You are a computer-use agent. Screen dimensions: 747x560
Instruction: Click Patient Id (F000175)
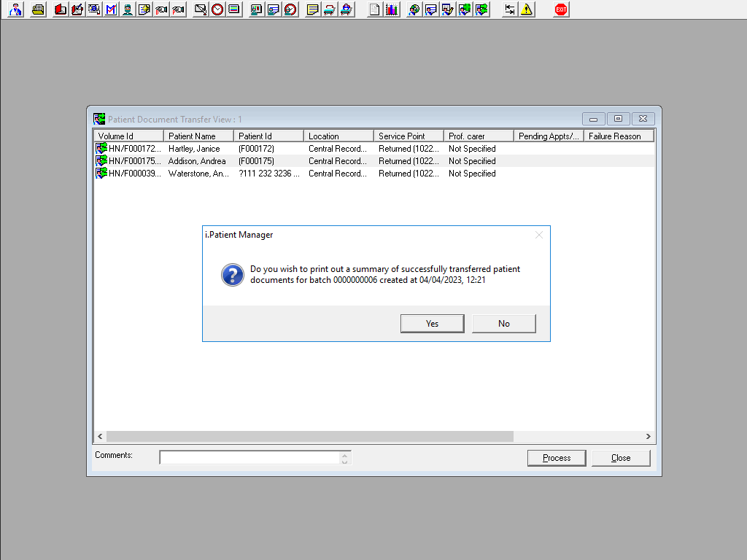click(256, 161)
